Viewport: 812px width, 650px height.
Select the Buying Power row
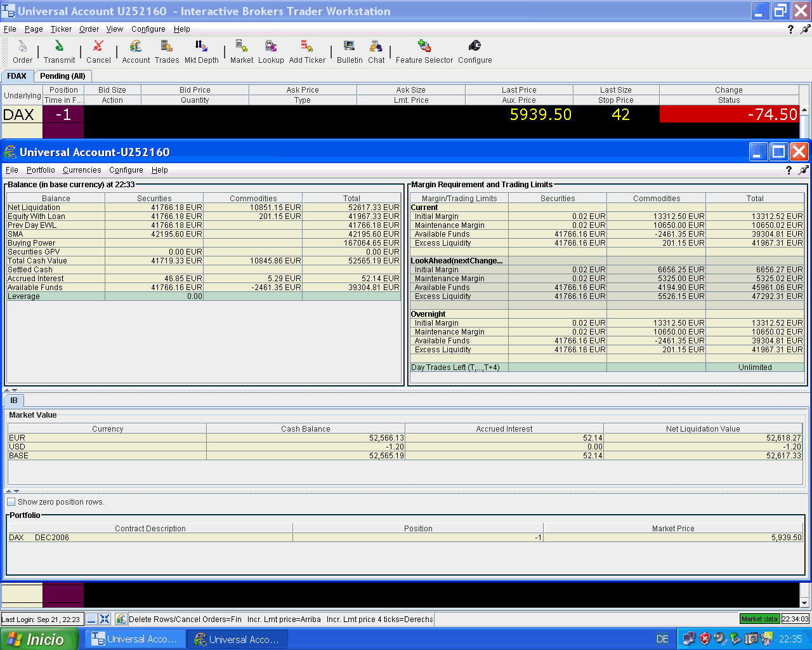point(204,243)
